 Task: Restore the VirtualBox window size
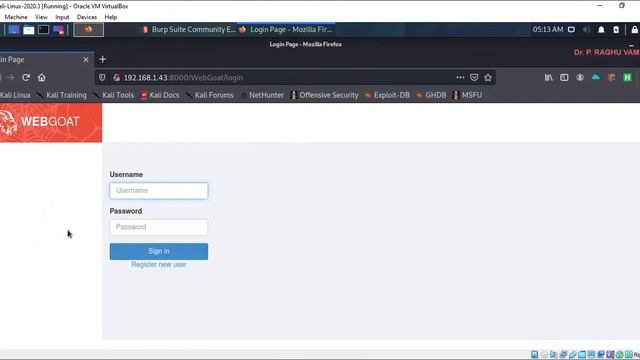pyautogui.click(x=622, y=6)
